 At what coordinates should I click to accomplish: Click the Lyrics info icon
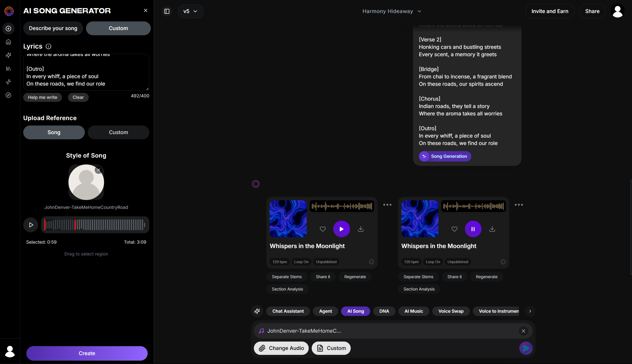(x=48, y=46)
